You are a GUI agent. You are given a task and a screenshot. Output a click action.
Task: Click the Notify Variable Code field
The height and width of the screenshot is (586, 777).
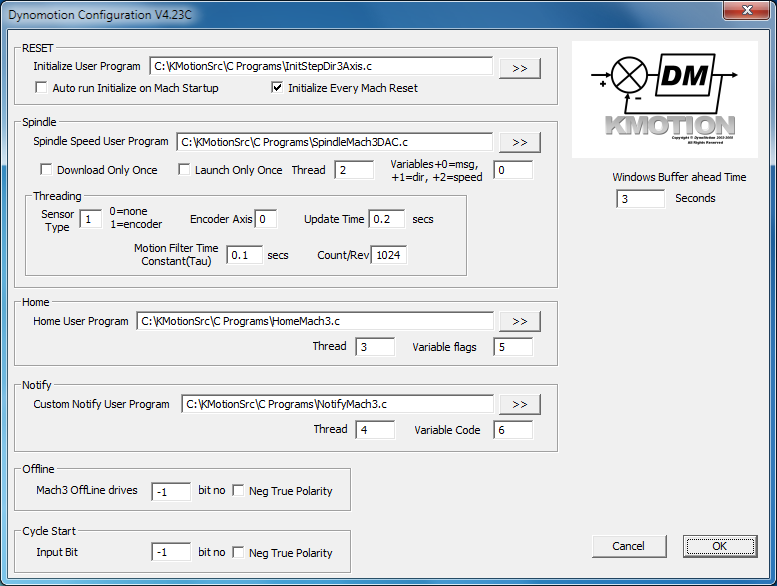513,430
